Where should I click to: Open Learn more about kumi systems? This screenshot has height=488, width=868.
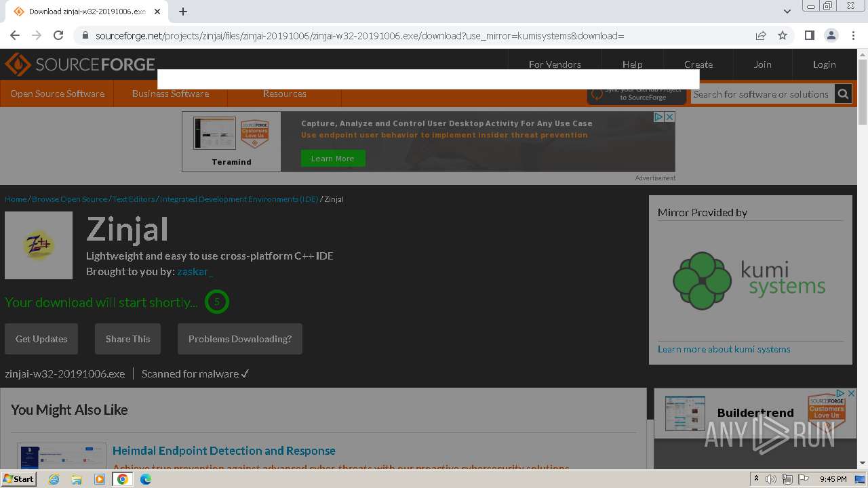724,349
